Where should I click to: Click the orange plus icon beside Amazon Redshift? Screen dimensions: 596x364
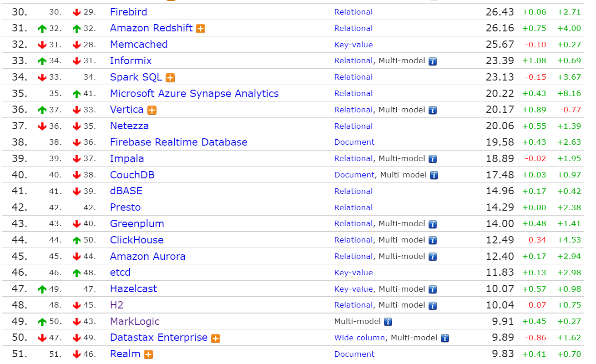click(x=201, y=29)
